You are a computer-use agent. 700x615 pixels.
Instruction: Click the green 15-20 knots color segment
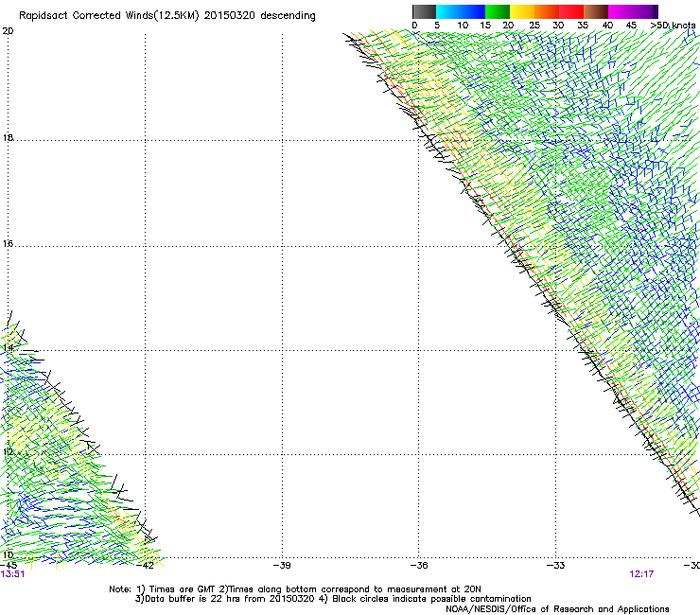pos(498,11)
